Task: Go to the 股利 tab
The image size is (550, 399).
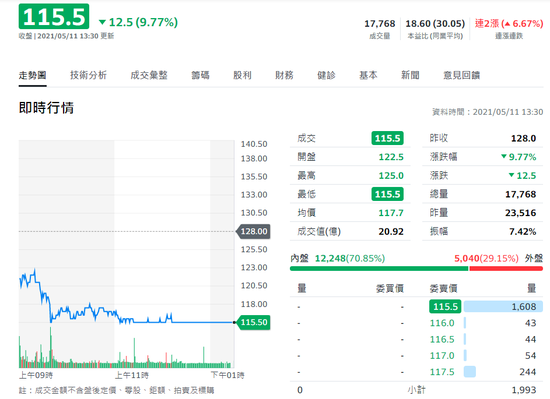Action: (242, 75)
